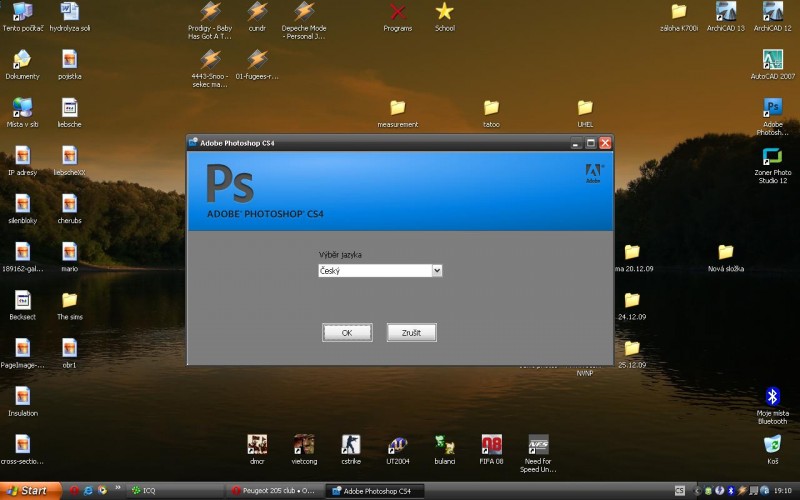800x500 pixels.
Task: Switch to the Peugeot 205 club taskbar window
Action: 273,491
